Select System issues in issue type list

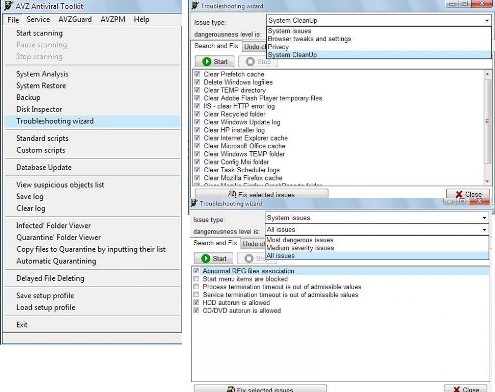[x=379, y=31]
